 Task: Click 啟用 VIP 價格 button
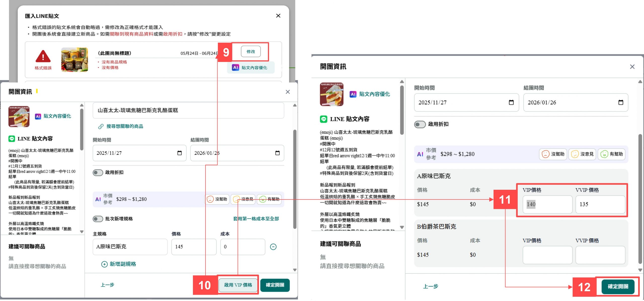pos(238,285)
